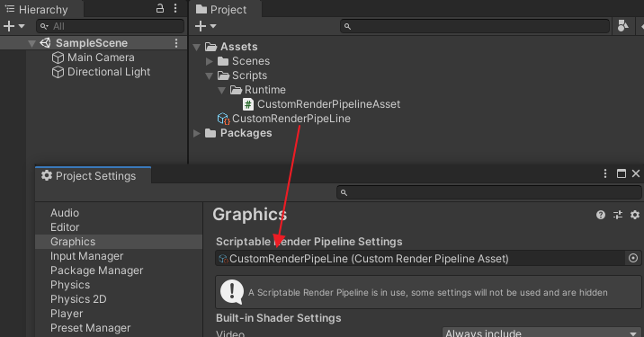This screenshot has width=644, height=337.
Task: Open SampleScene context menu dots
Action: coord(176,43)
